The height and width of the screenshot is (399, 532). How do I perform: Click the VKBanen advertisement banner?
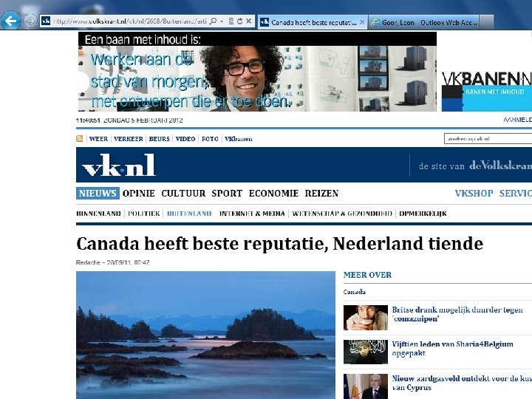point(304,72)
